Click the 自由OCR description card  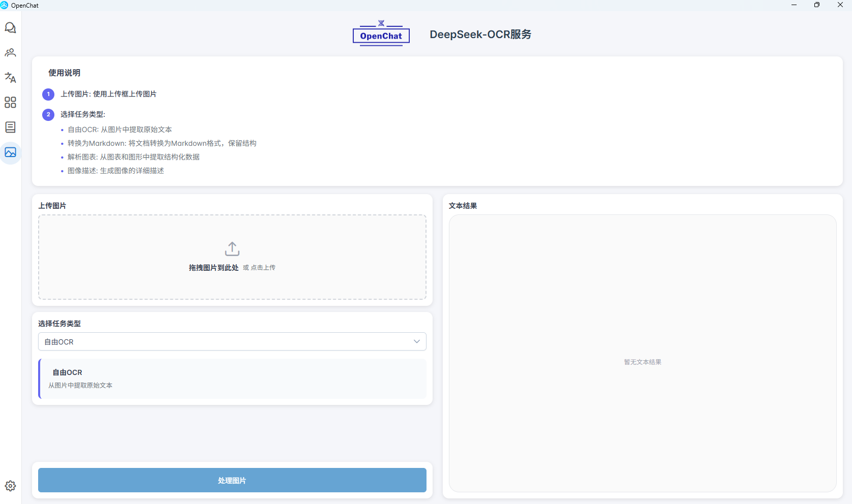tap(232, 379)
